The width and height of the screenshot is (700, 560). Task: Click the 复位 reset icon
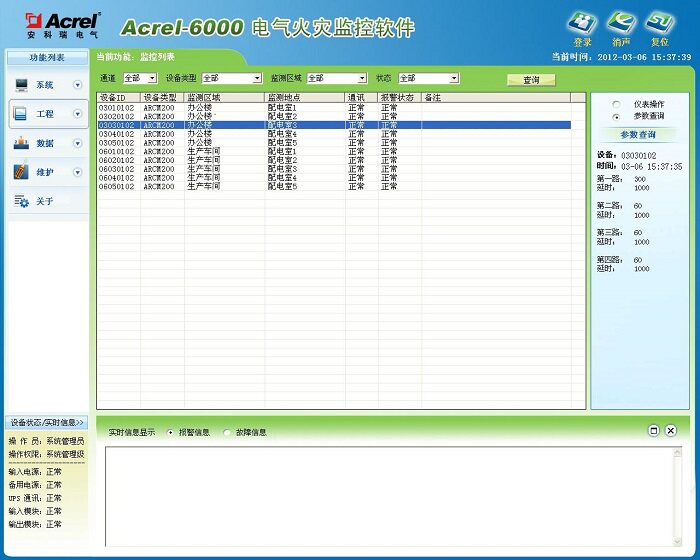point(660,23)
